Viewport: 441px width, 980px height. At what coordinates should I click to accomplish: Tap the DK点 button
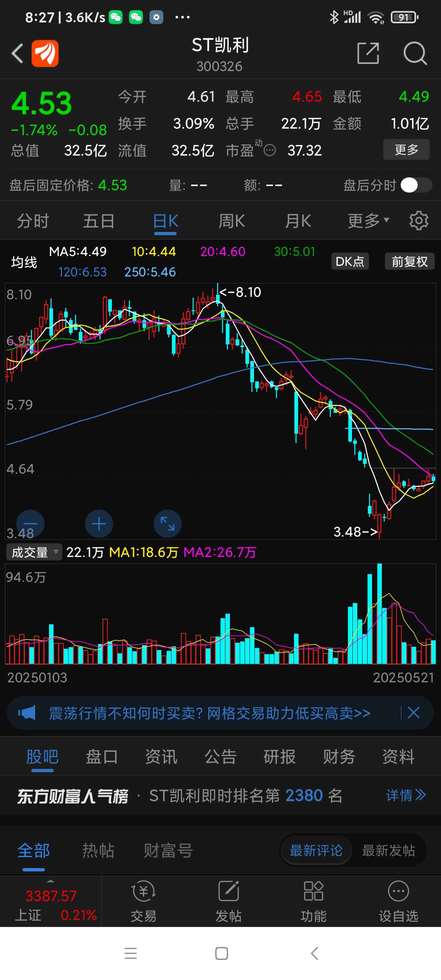click(x=350, y=261)
